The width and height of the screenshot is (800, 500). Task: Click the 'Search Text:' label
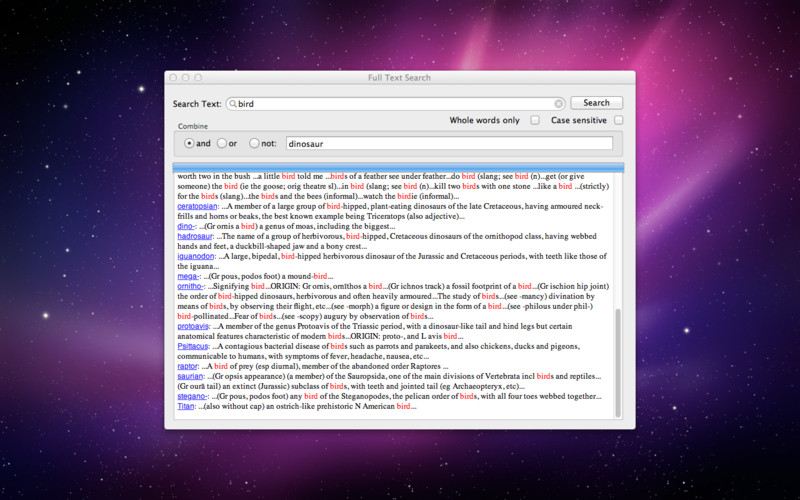click(x=197, y=104)
